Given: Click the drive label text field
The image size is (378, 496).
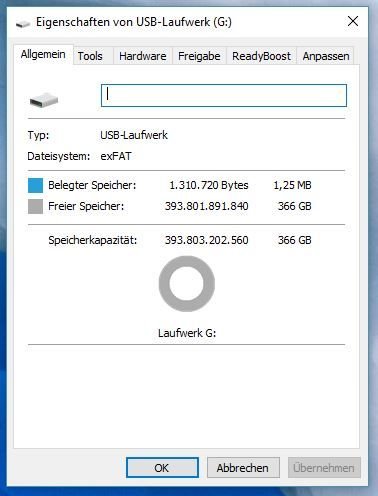Looking at the screenshot, I should coord(224,96).
